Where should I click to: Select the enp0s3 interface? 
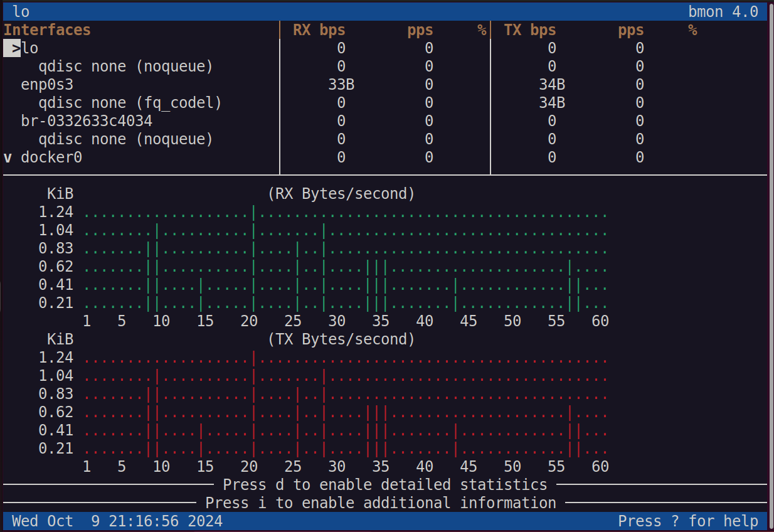[x=44, y=84]
